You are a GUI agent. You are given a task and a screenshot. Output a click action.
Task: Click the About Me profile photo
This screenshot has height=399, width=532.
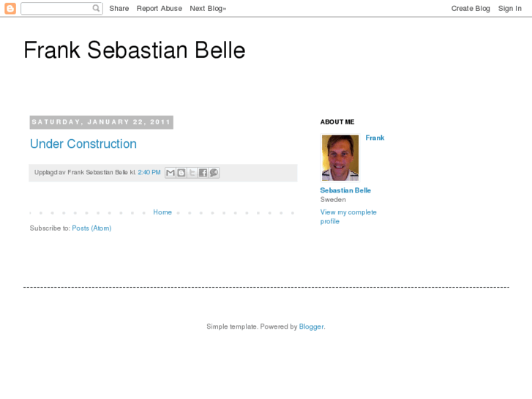(x=340, y=157)
